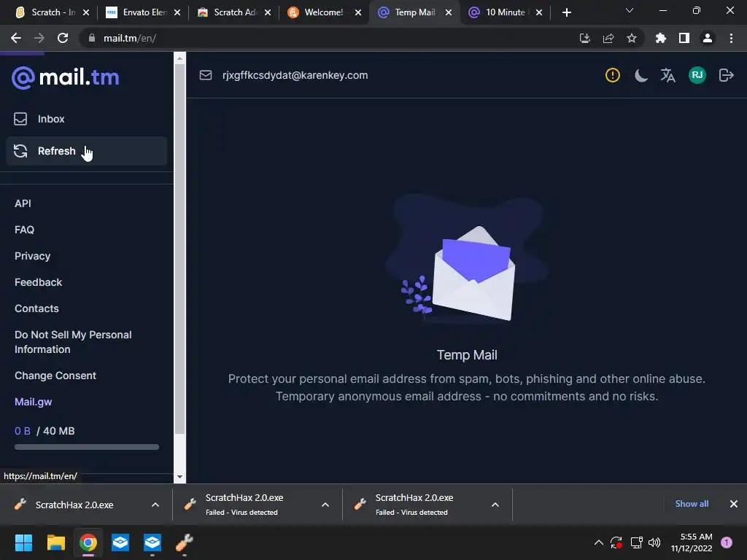Copy the address rjxgffkcsdydat@karenkey.com
The width and height of the screenshot is (747, 560).
point(295,75)
